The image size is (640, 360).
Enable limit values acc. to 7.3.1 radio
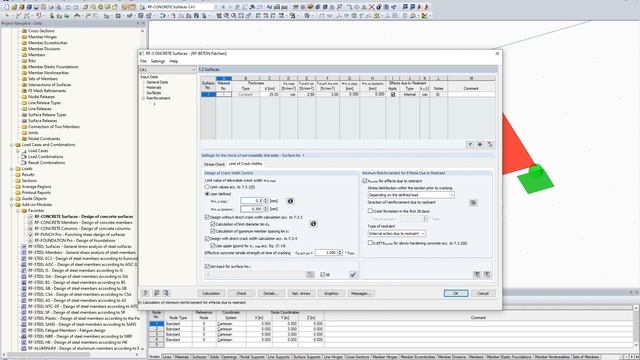[x=207, y=187]
